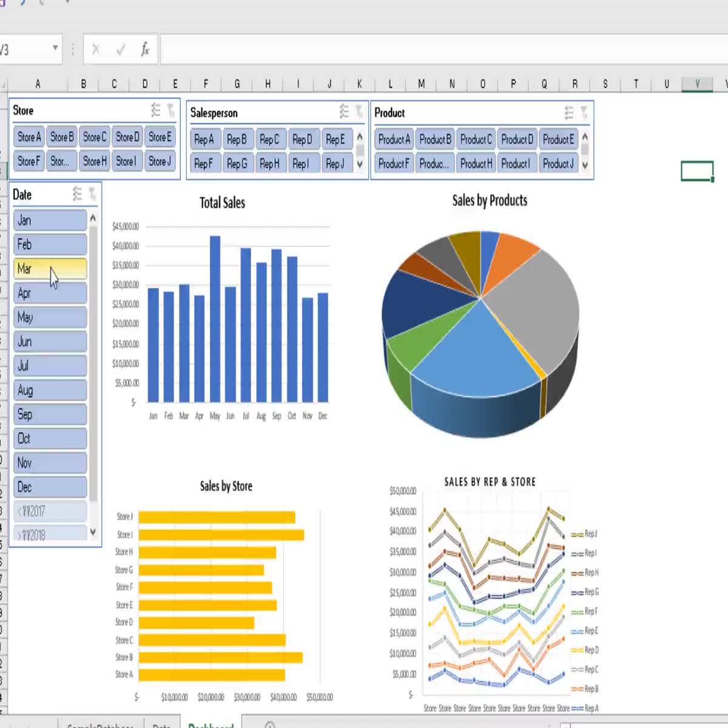Click the down arrow in the Salesperson slicer
This screenshot has width=728, height=728.
[x=360, y=164]
